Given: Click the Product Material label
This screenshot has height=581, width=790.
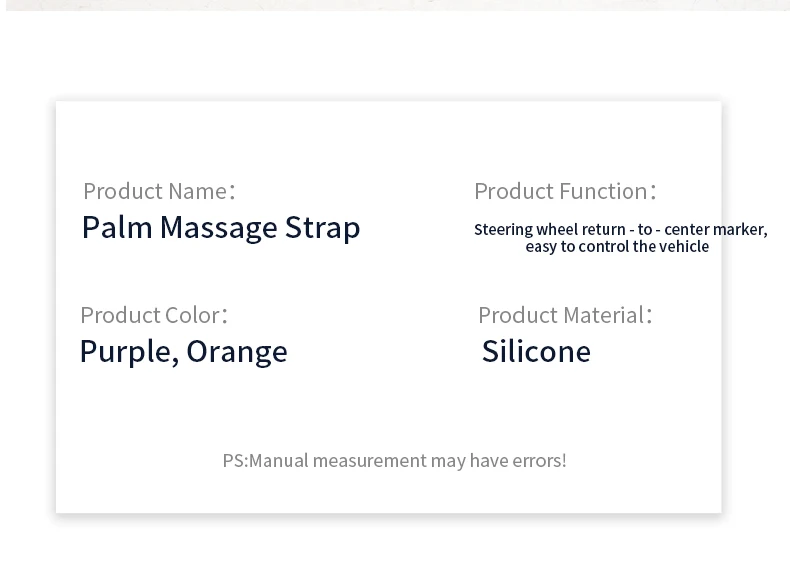Looking at the screenshot, I should click(x=565, y=315).
